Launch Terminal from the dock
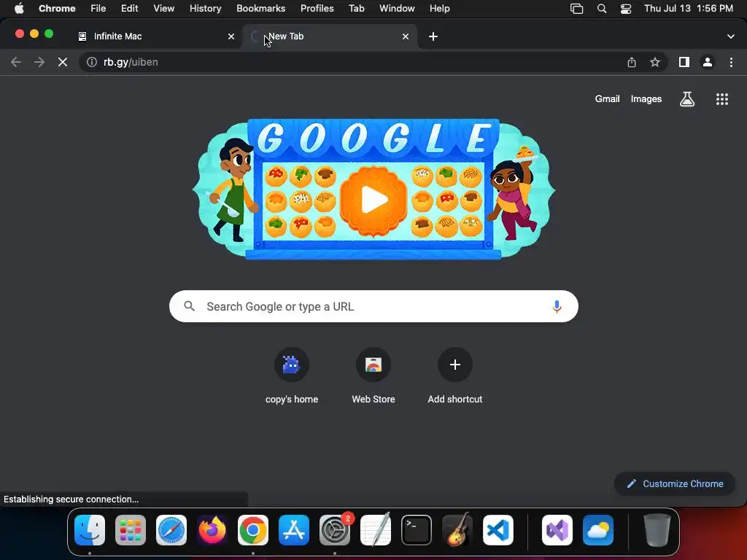 pyautogui.click(x=417, y=530)
